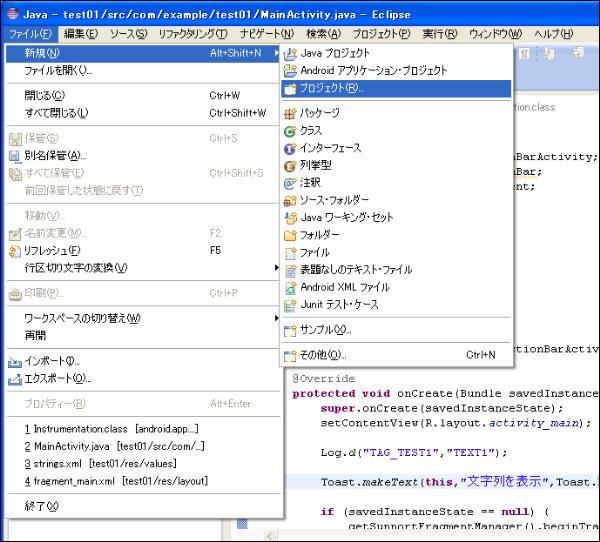
Task: Click the リフレッシュ refresh icon
Action: tap(15, 251)
